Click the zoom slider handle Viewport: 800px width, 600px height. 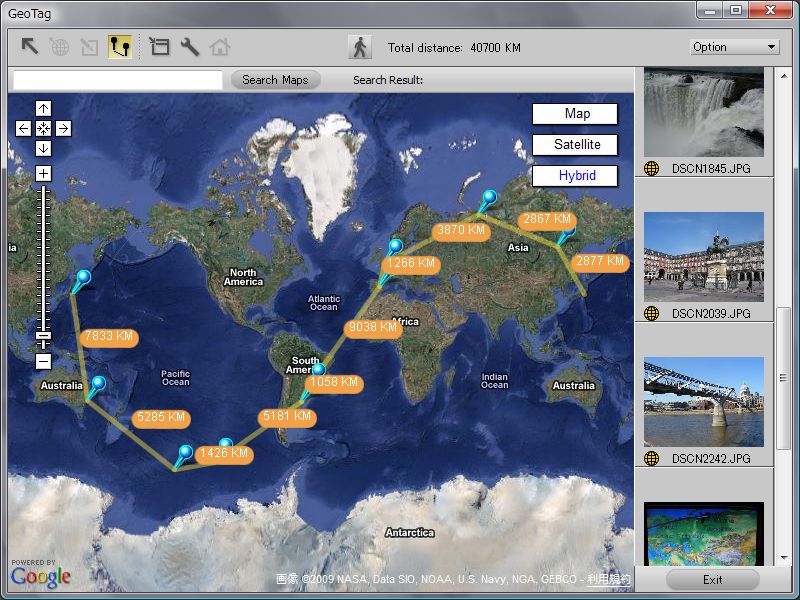[x=43, y=336]
